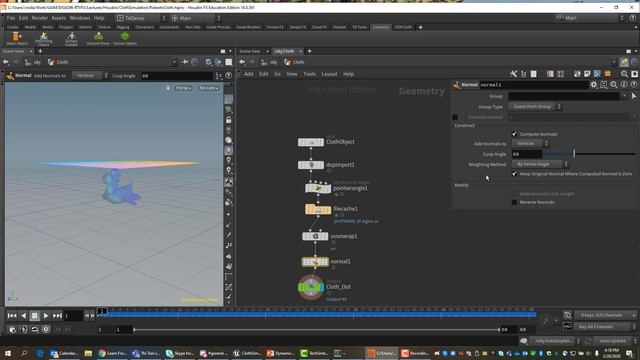Toggle Keep Original Normal Where Zero checkbox
Image resolution: width=640 pixels, height=360 pixels.
coord(514,174)
